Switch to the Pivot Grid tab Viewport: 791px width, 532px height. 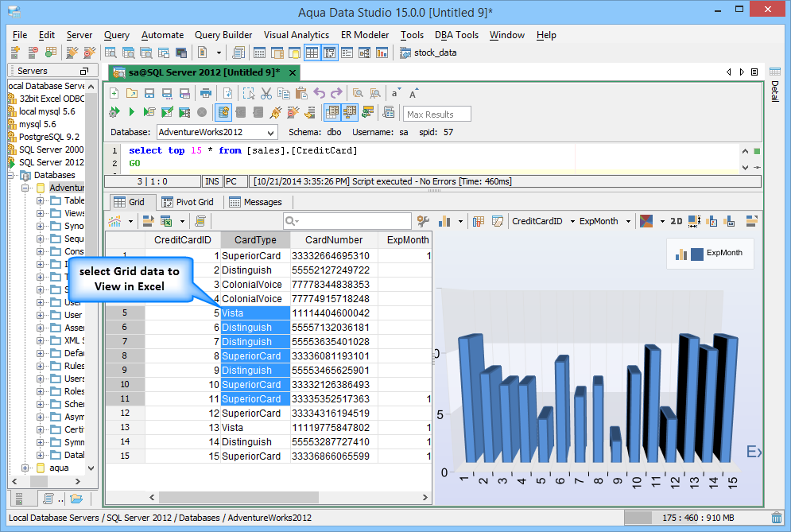(x=188, y=202)
